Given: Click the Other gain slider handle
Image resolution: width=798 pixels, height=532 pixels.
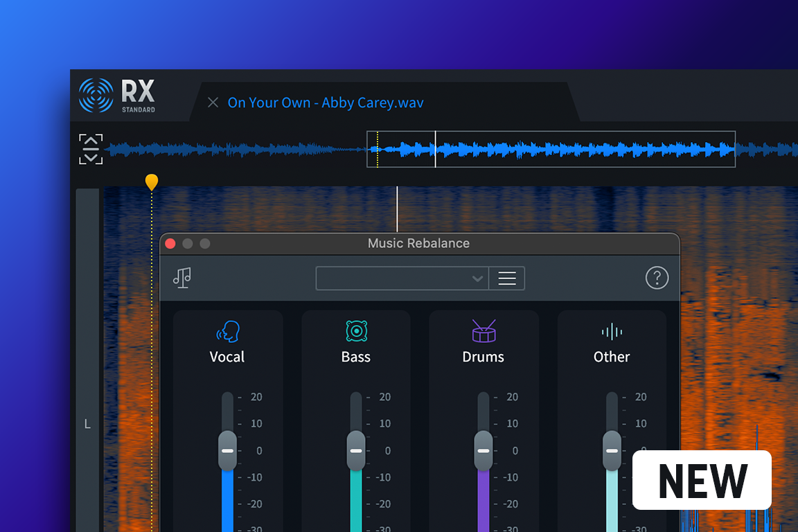Looking at the screenshot, I should (612, 451).
